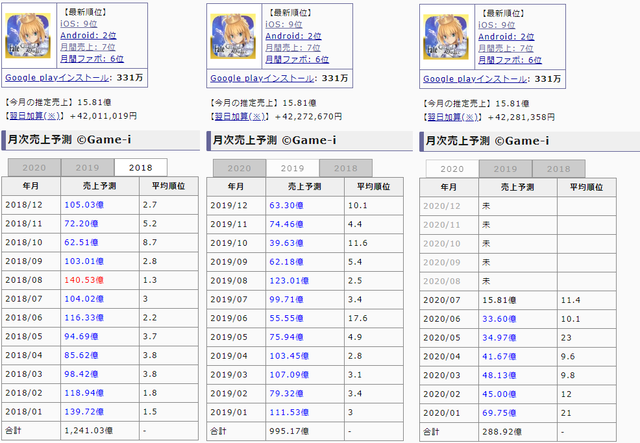Open the 翌日加算(※) link next to +42,281,358円
The width and height of the screenshot is (640, 443).
(x=453, y=118)
